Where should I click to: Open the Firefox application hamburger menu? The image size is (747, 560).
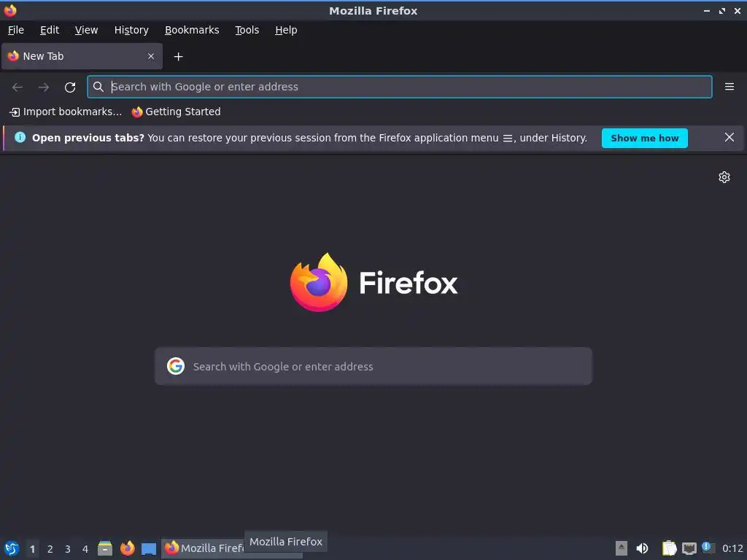tap(729, 87)
